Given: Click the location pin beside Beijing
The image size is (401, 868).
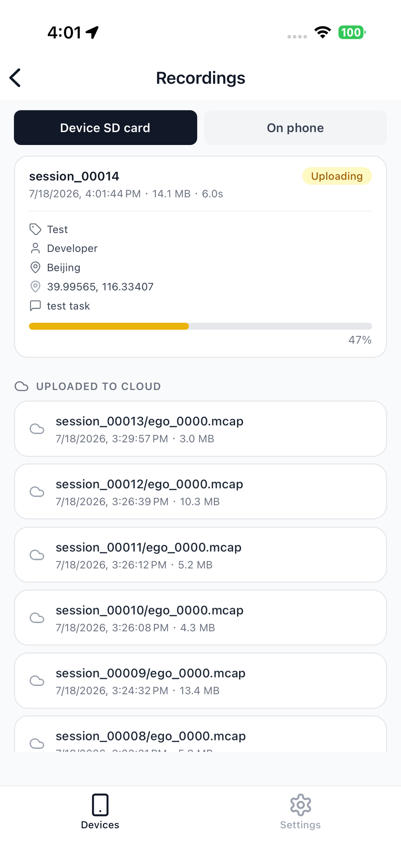Looking at the screenshot, I should (36, 268).
